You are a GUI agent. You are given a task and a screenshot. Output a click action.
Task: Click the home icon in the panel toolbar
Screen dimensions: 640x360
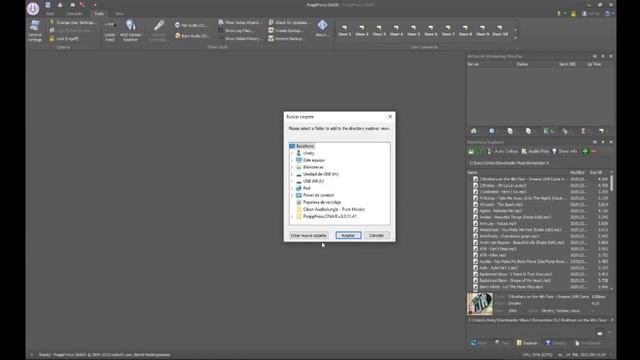click(x=473, y=131)
